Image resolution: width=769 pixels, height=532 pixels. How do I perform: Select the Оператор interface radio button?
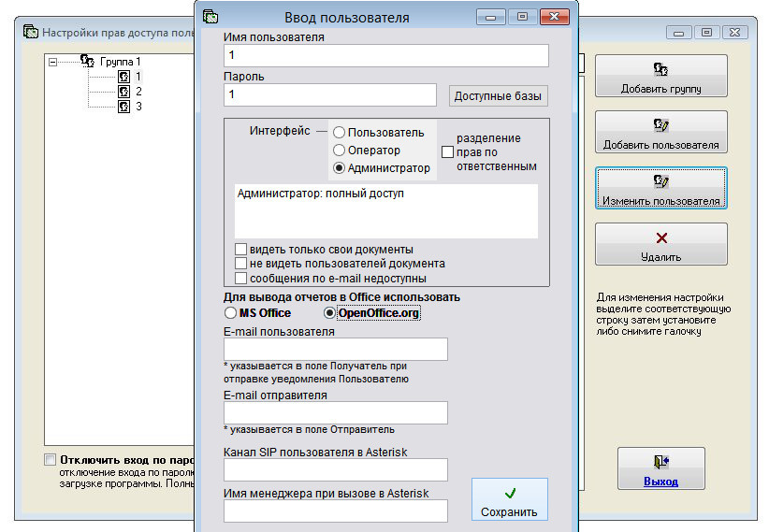click(340, 151)
